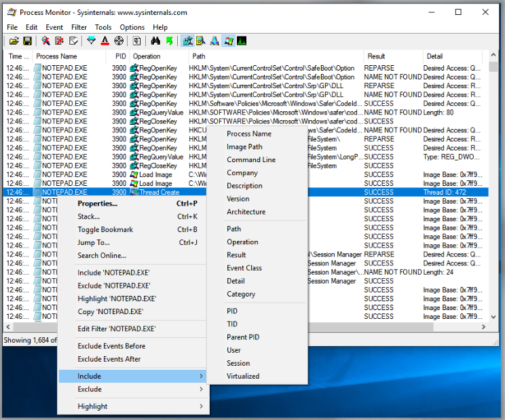
Task: Choose Parent PID in Include submenu
Action: [x=257, y=337]
